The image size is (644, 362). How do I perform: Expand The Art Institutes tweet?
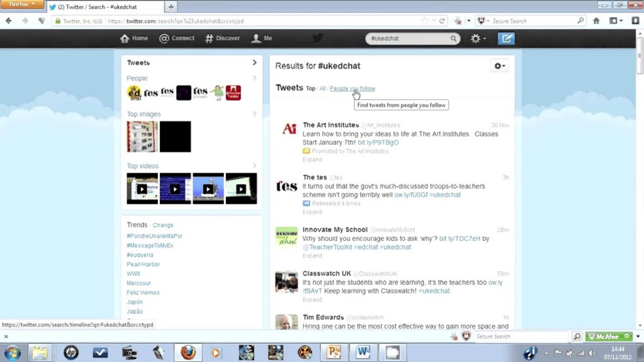(312, 160)
